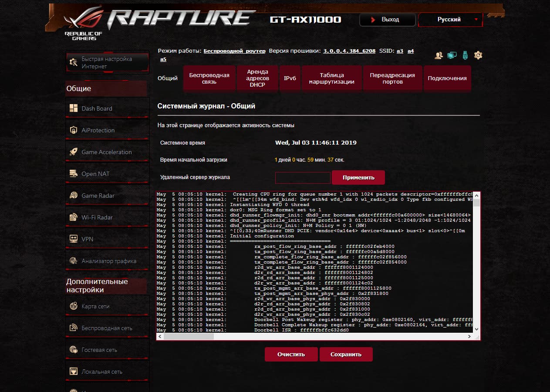The image size is (550, 392).
Task: Open AiProtection shield icon
Action: (x=74, y=130)
